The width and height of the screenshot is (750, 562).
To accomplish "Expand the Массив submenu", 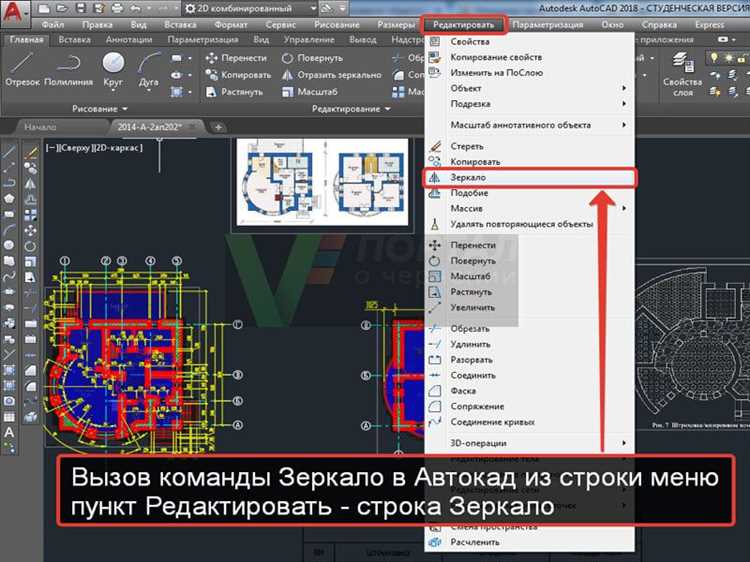I will click(624, 209).
